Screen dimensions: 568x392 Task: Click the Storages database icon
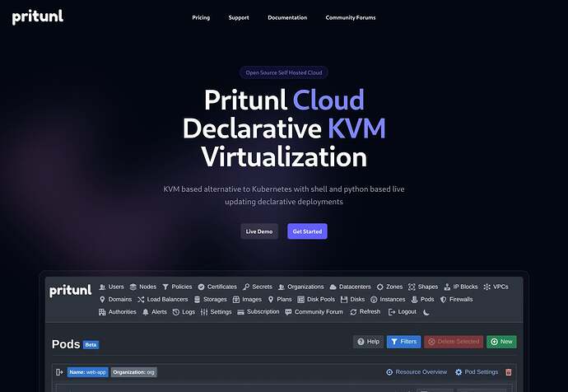point(197,300)
